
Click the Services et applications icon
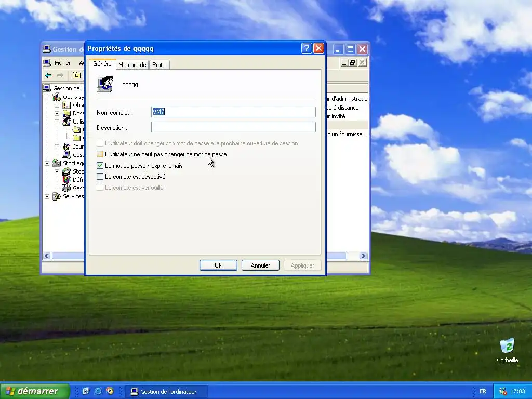(x=57, y=196)
